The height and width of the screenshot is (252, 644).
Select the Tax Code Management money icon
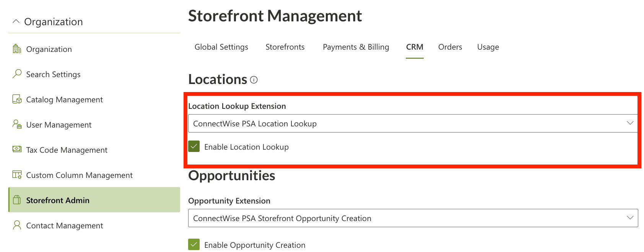click(16, 150)
